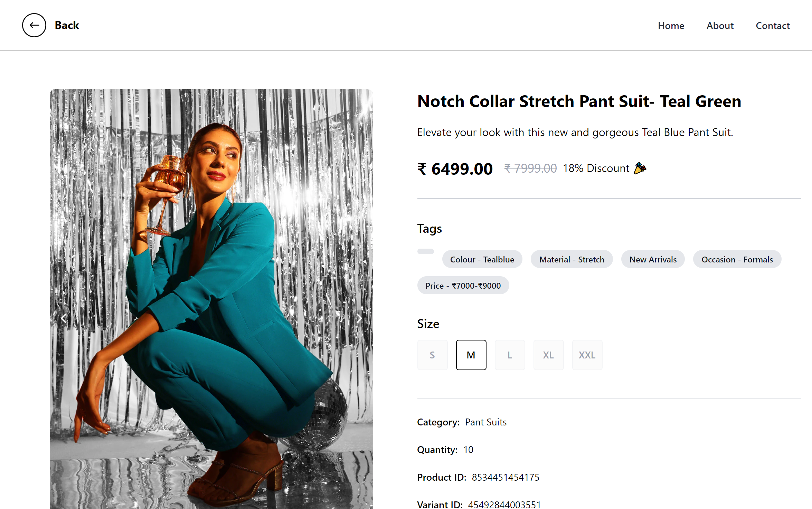The width and height of the screenshot is (812, 509).
Task: Pick size XL
Action: coord(548,355)
